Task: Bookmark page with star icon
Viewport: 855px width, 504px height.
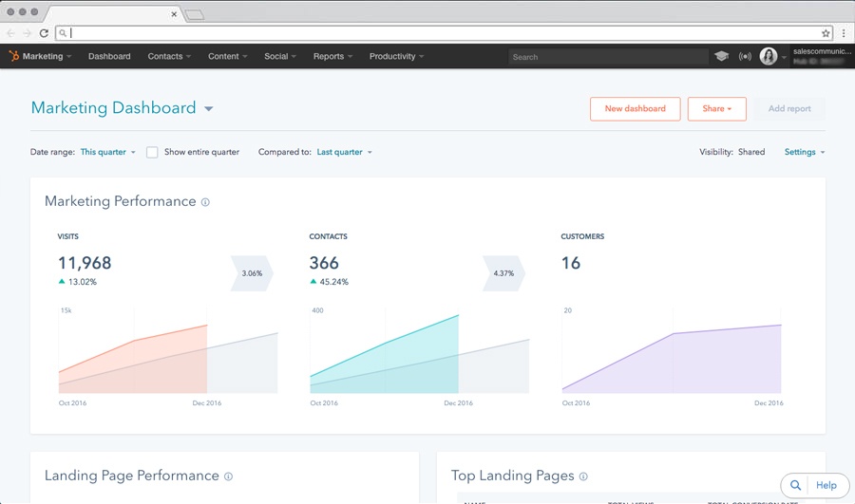Action: [x=826, y=33]
